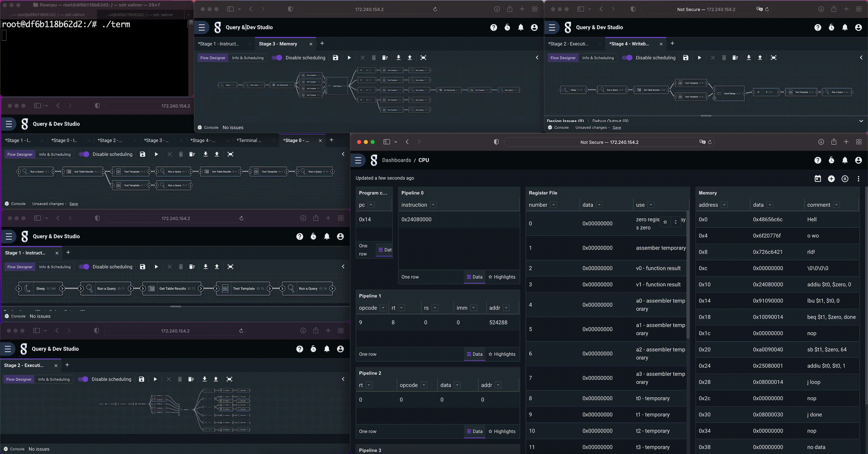The height and width of the screenshot is (454, 868).
Task: Open the pc column dropdown in Program counter
Action: [371, 205]
